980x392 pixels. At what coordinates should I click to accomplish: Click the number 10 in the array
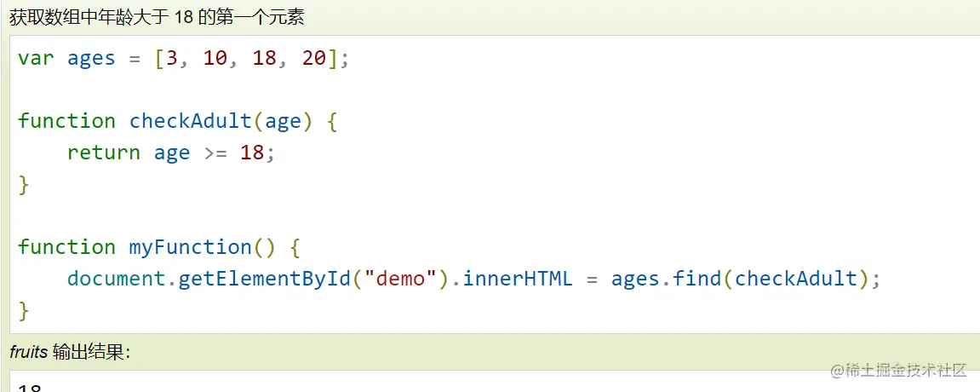215,59
